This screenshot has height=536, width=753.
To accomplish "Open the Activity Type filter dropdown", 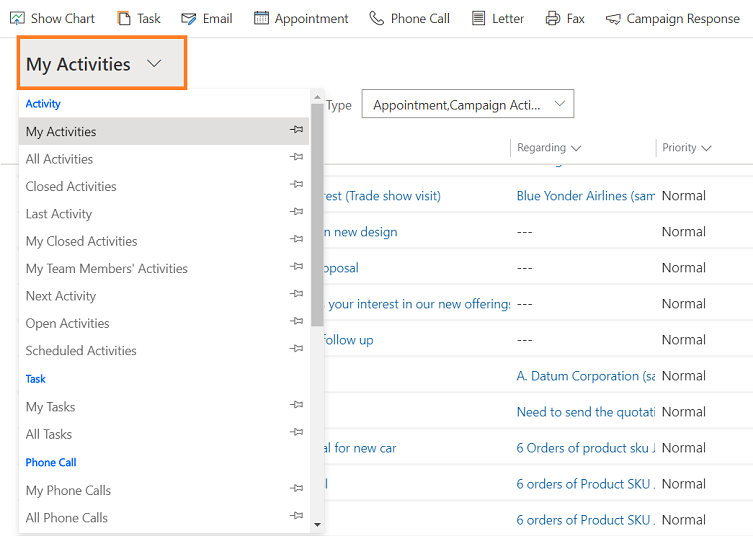I will [x=467, y=104].
